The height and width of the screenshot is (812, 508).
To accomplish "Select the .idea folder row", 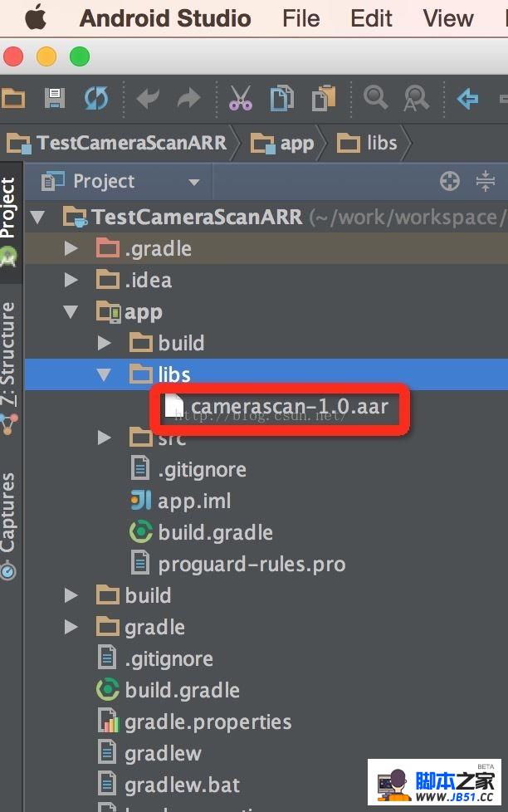I will point(266,280).
